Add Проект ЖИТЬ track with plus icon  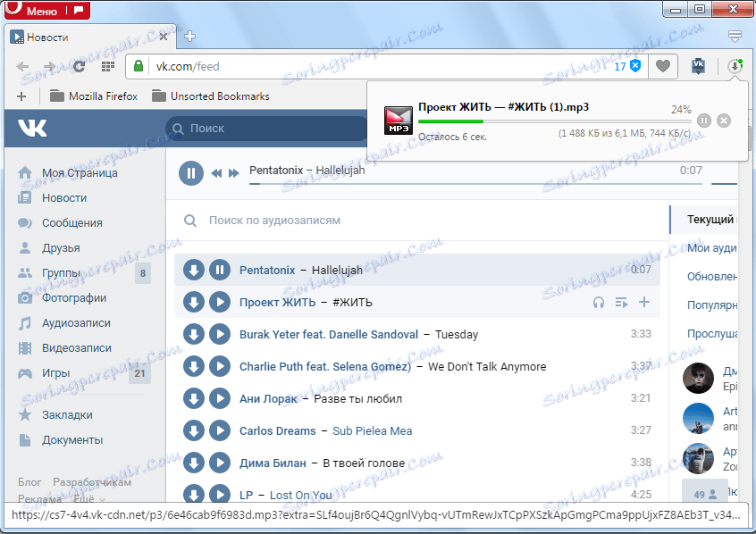click(643, 302)
